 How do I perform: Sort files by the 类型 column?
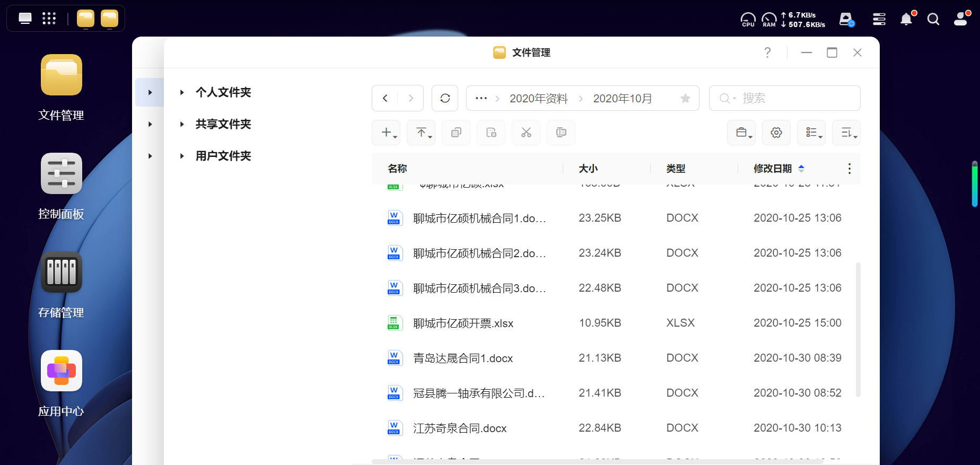[x=676, y=169]
